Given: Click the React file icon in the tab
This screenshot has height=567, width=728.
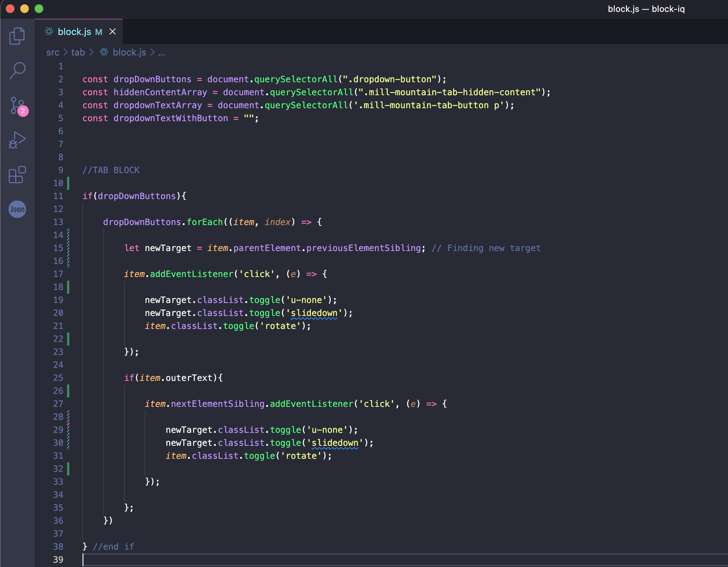Looking at the screenshot, I should pyautogui.click(x=49, y=32).
